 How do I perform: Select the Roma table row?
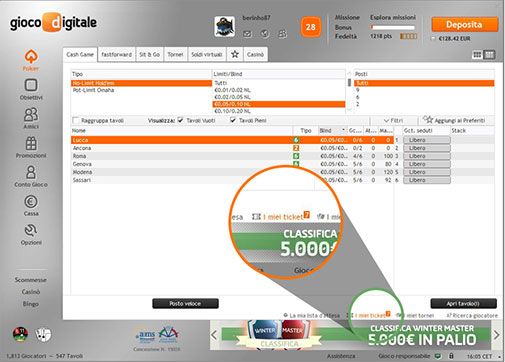coord(232,156)
